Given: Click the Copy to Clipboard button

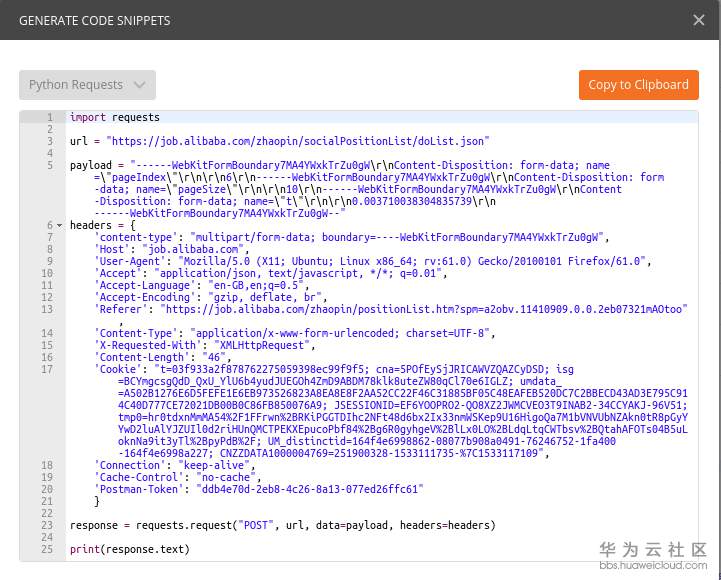Looking at the screenshot, I should [x=638, y=85].
